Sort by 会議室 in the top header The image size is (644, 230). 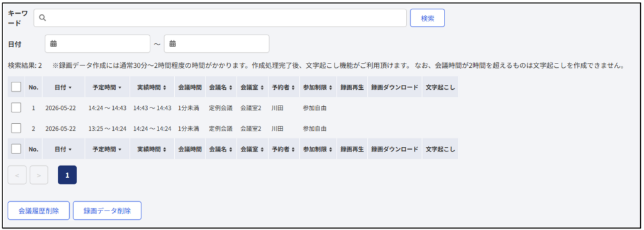[252, 87]
